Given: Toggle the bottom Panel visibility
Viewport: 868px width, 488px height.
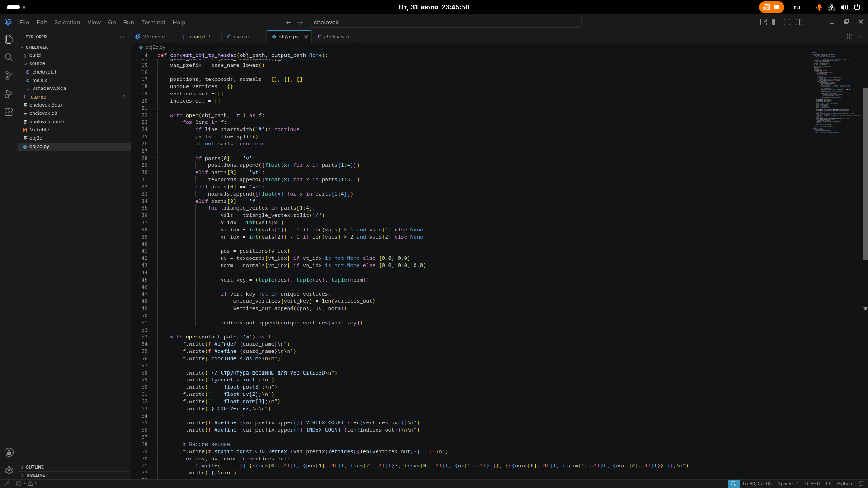Looking at the screenshot, I should coord(787,22).
